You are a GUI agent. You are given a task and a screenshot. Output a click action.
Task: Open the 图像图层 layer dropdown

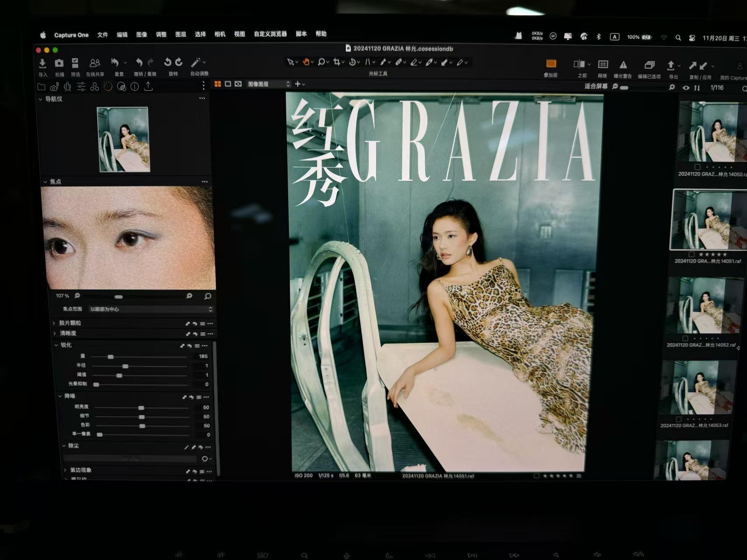click(x=268, y=84)
